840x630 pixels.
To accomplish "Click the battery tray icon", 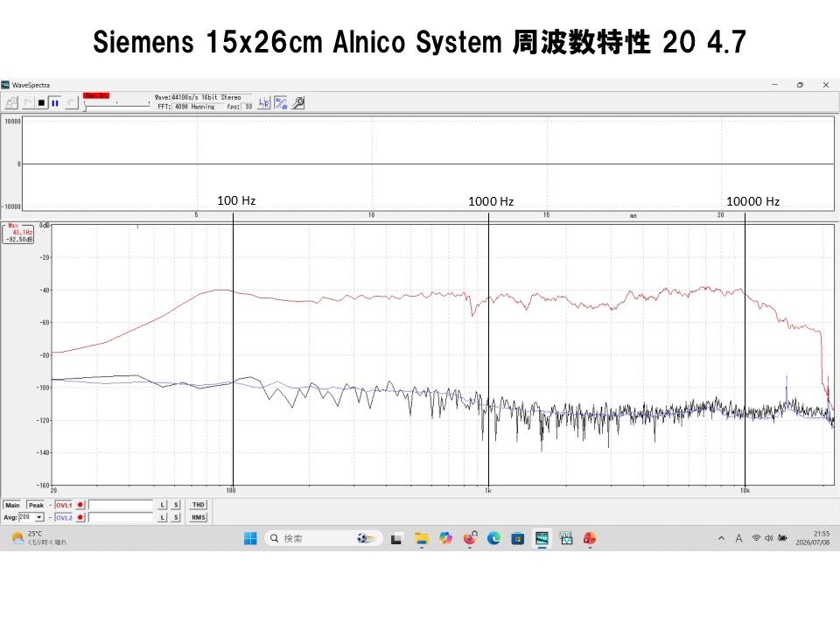I will coord(782,538).
